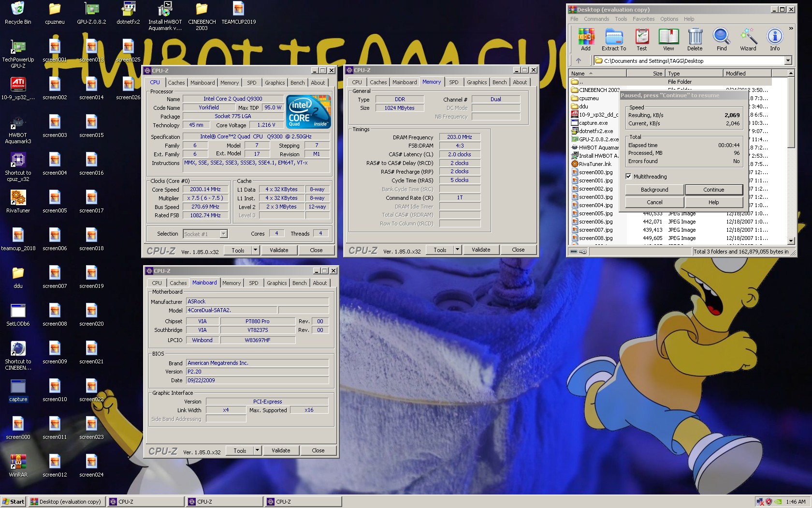Image resolution: width=812 pixels, height=508 pixels.
Task: Click the Info icon in WinRAR toolbar
Action: tap(775, 39)
